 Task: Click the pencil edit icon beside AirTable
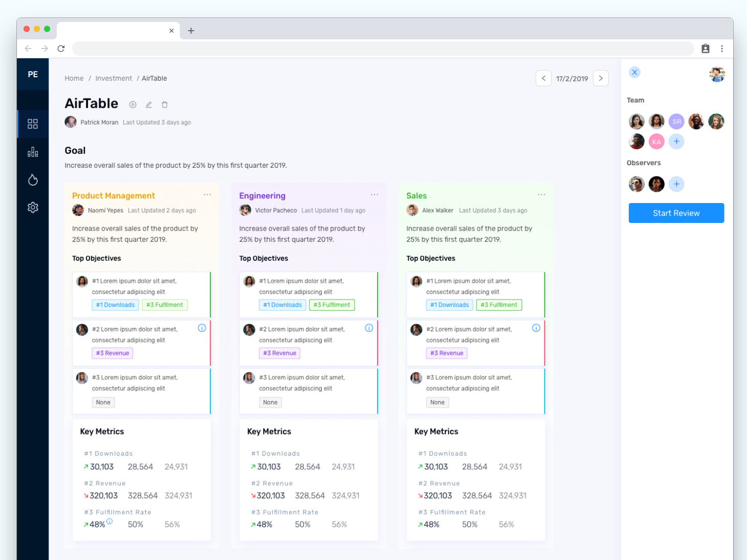click(149, 104)
